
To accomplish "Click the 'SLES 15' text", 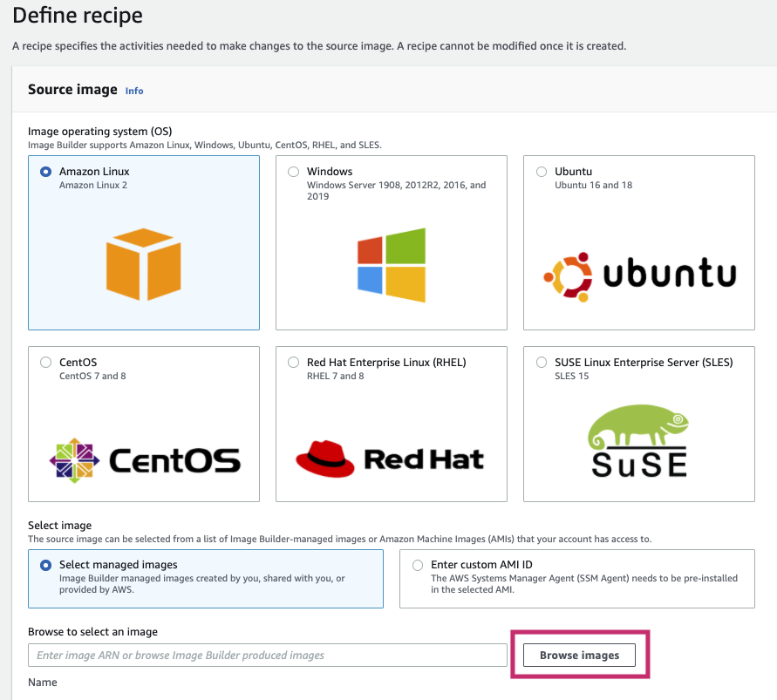I will (x=572, y=376).
